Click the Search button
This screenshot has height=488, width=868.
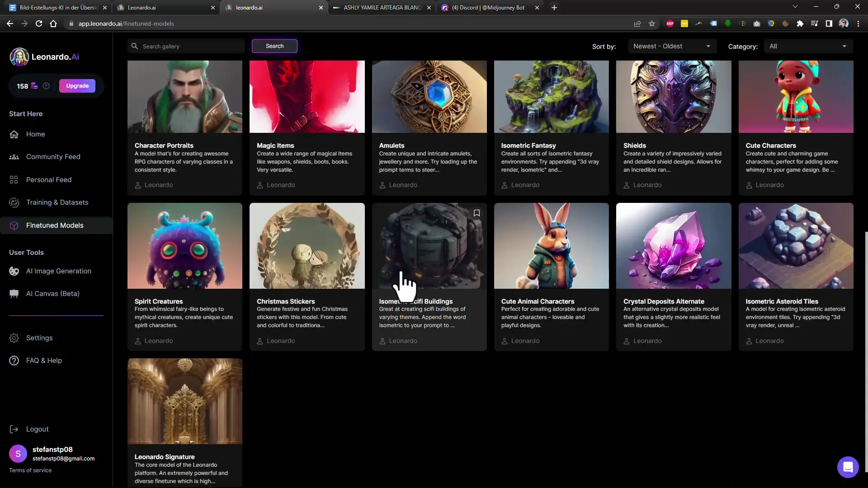(x=274, y=46)
